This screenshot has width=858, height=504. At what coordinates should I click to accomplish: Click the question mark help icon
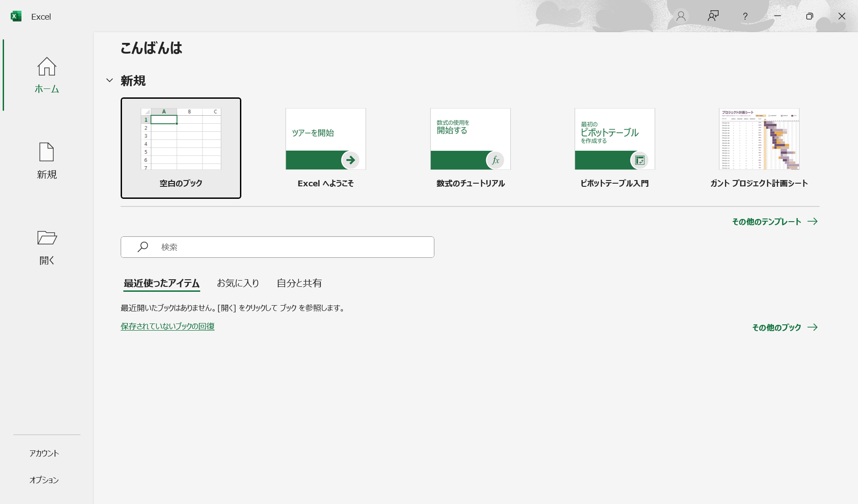[745, 17]
